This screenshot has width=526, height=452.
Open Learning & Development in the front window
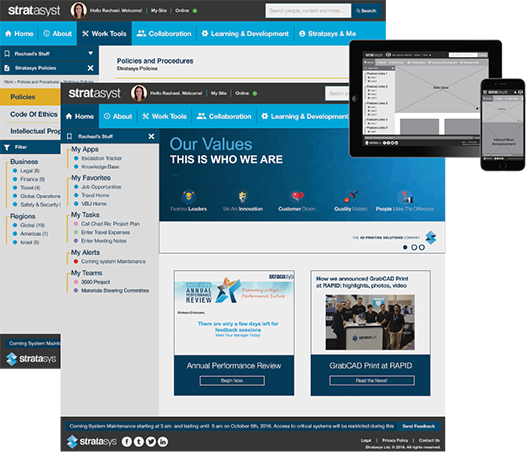pyautogui.click(x=305, y=116)
